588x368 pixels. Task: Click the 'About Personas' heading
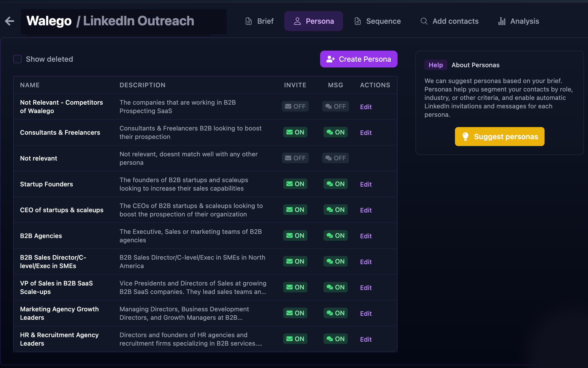(x=476, y=65)
